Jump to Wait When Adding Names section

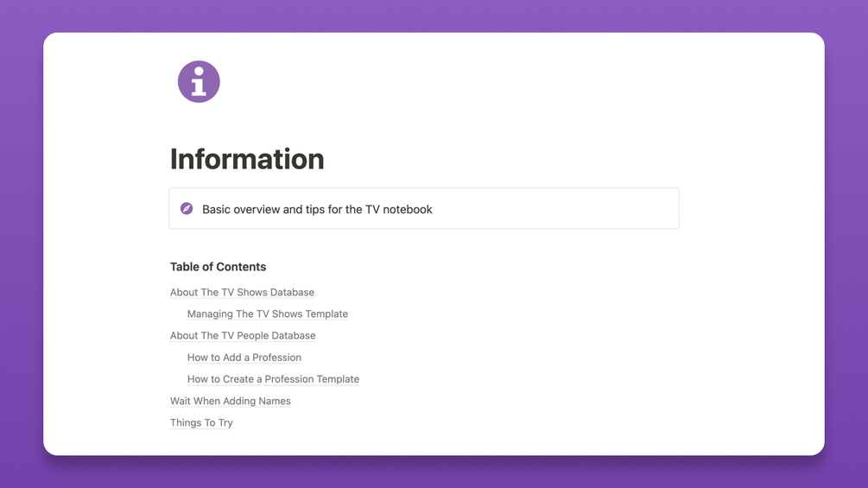tap(231, 401)
